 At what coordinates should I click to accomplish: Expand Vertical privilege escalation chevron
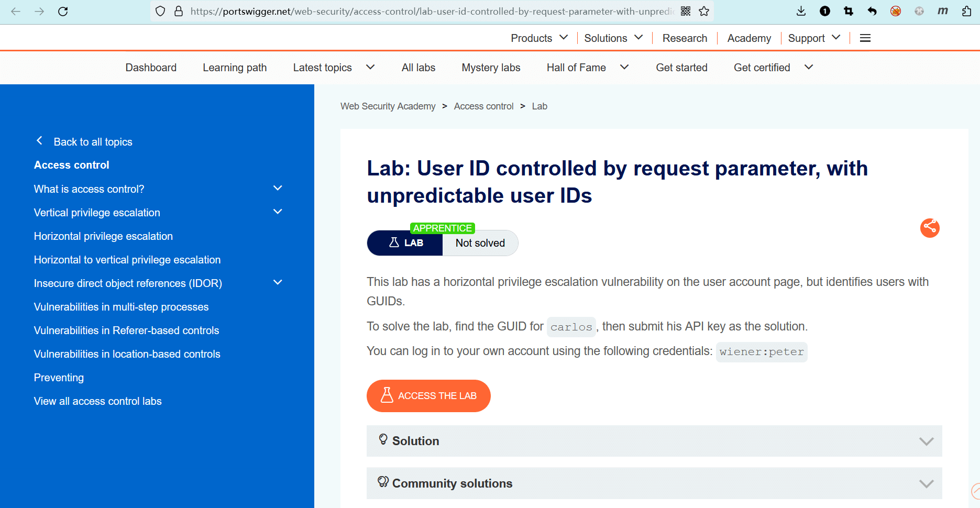278,212
